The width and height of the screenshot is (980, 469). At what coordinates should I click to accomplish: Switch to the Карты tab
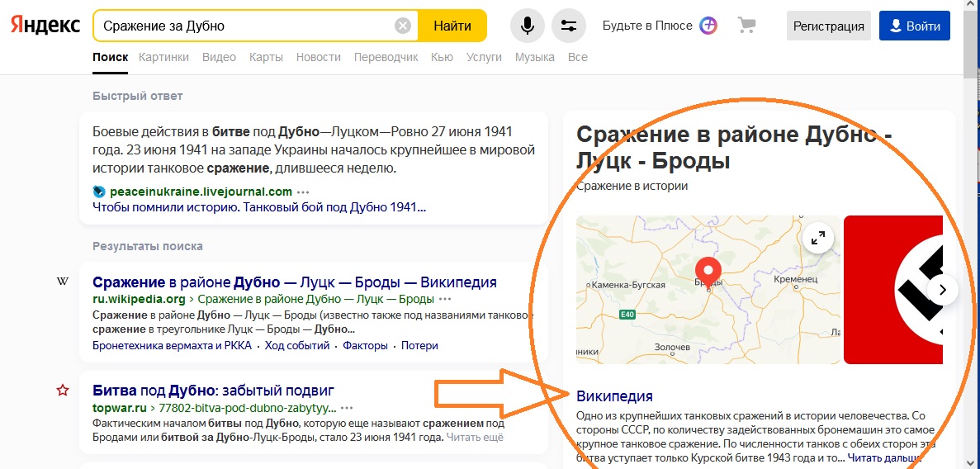[266, 57]
